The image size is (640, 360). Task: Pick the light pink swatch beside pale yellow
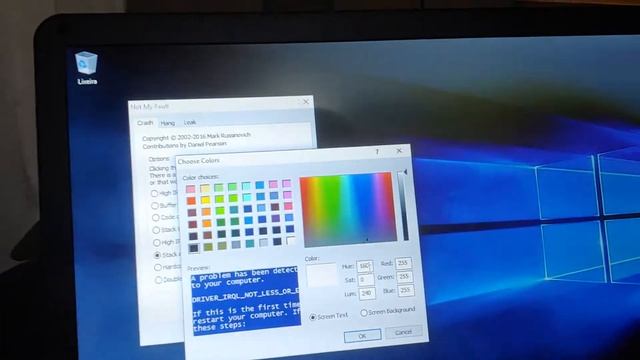[x=191, y=189]
